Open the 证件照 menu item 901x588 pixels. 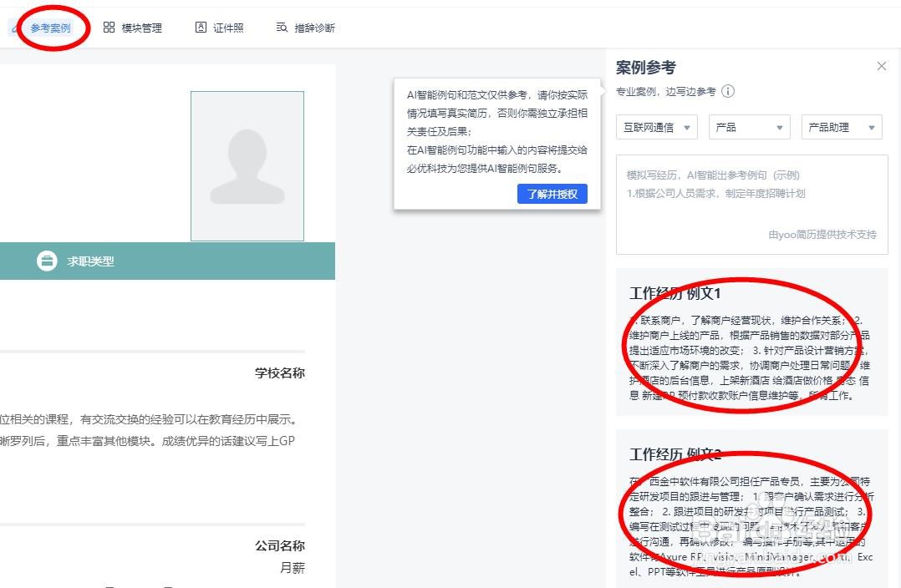220,28
